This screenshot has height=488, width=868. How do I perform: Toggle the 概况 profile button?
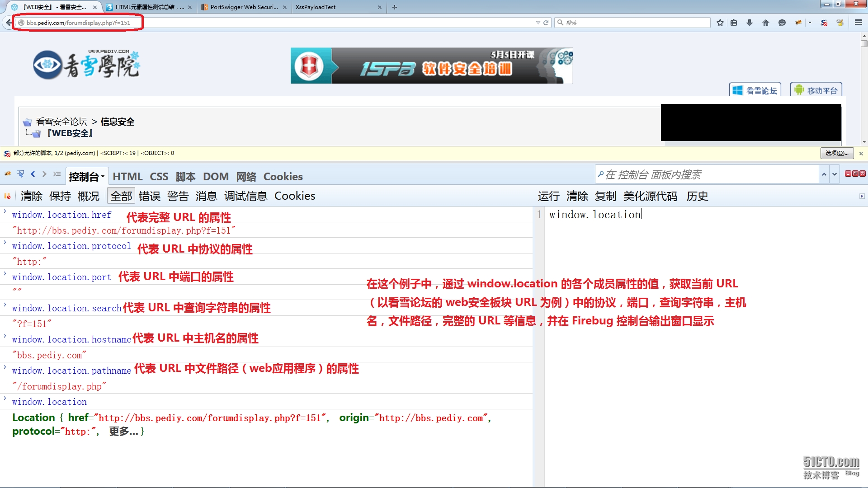click(88, 196)
